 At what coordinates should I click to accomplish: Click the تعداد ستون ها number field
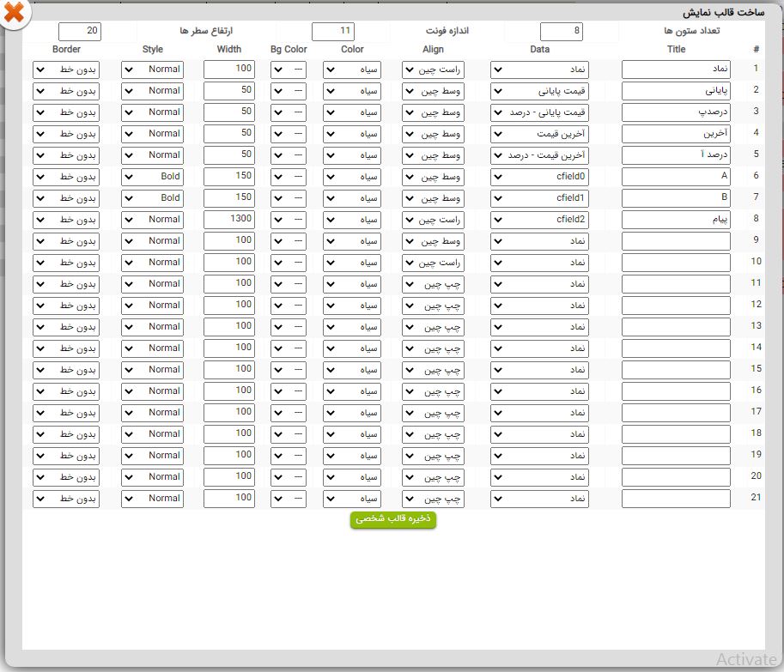(x=561, y=32)
